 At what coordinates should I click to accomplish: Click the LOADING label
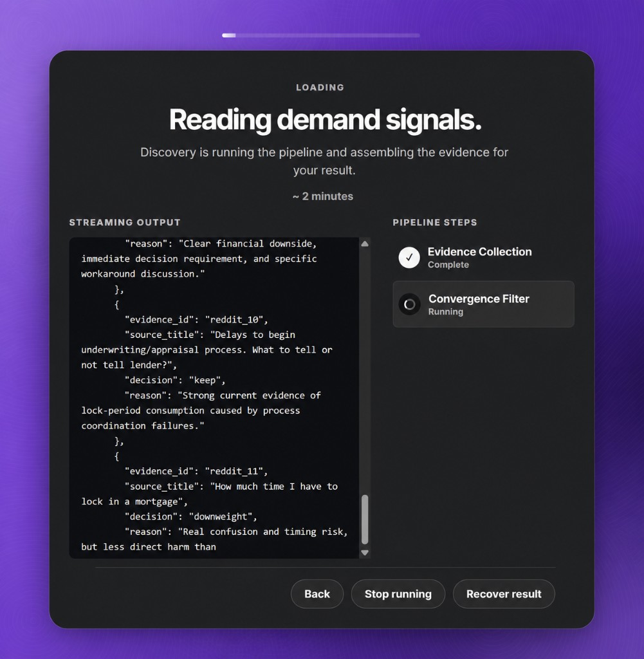[x=320, y=88]
